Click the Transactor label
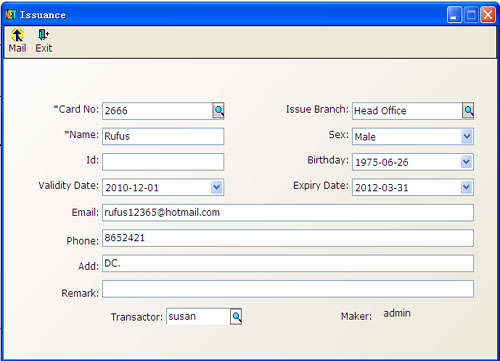Viewport: 500px width, 361px height. pos(137,317)
